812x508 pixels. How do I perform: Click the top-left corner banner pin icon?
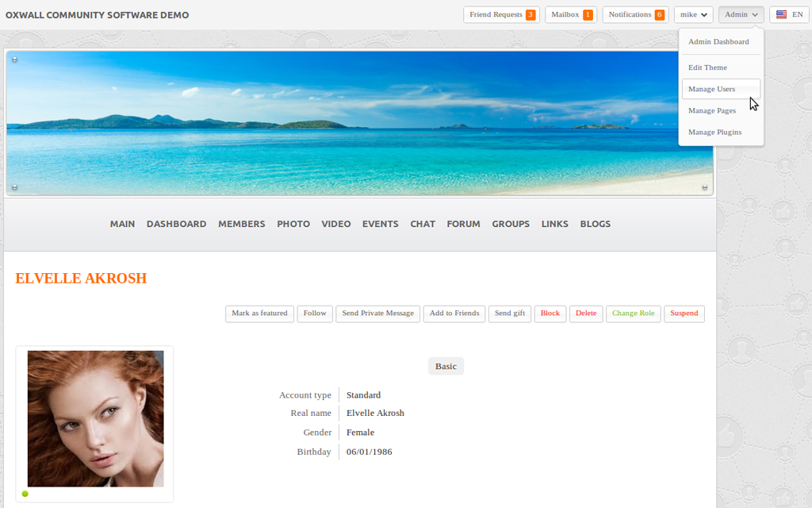tap(14, 60)
